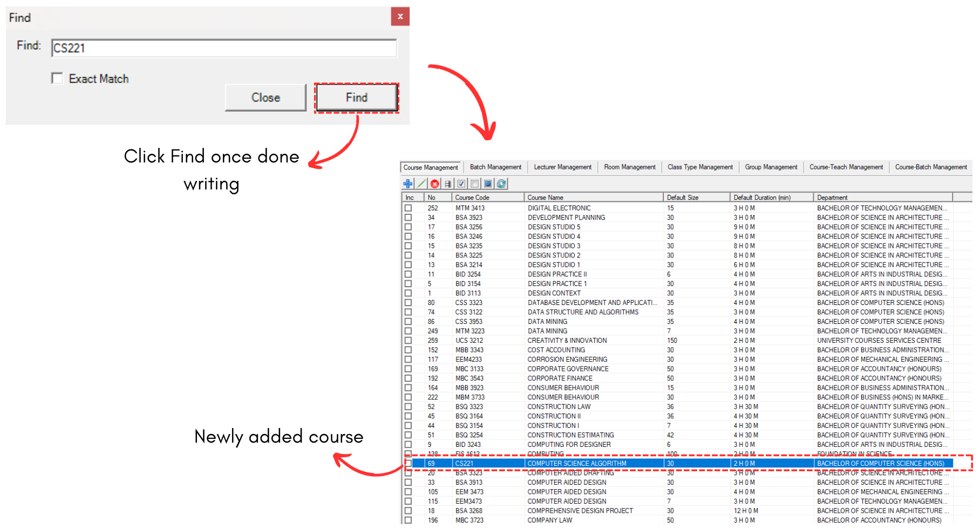Click the blue square toolbar icon
Image resolution: width=980 pixels, height=529 pixels.
(488, 184)
